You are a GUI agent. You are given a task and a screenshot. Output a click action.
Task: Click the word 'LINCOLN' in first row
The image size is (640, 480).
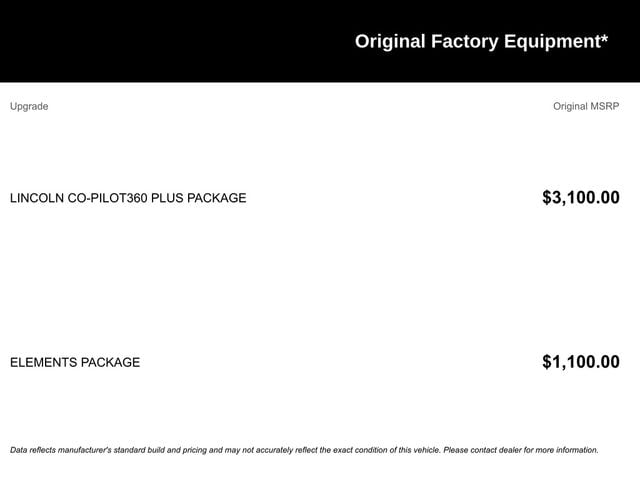pos(37,198)
